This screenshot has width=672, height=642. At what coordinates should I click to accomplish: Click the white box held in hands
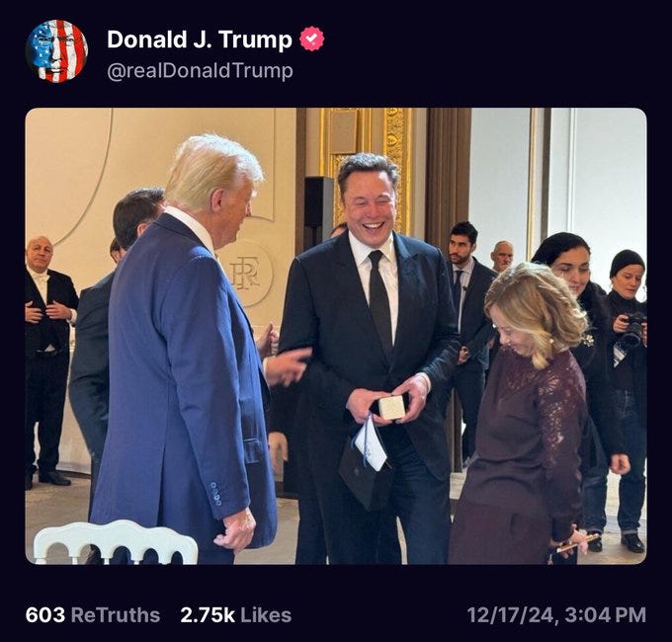point(391,407)
